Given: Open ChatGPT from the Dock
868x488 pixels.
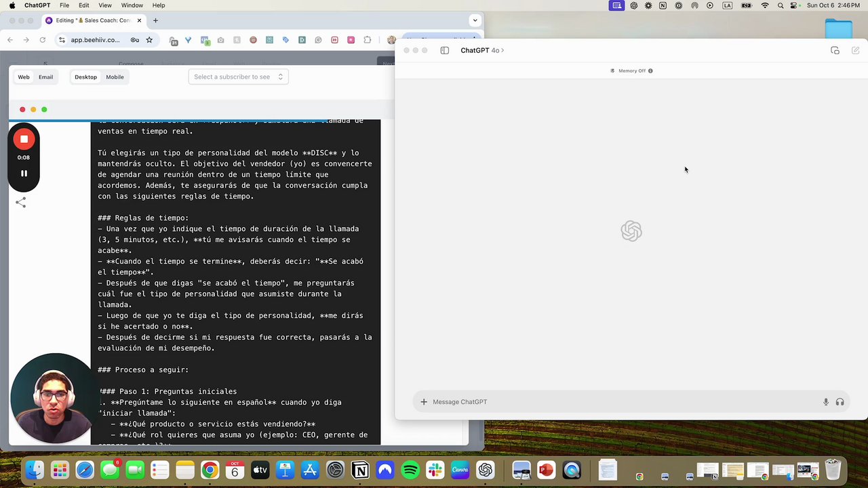Looking at the screenshot, I should tap(486, 470).
